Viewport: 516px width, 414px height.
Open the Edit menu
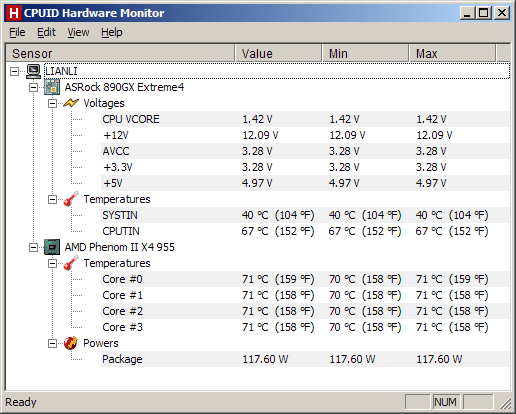(46, 32)
